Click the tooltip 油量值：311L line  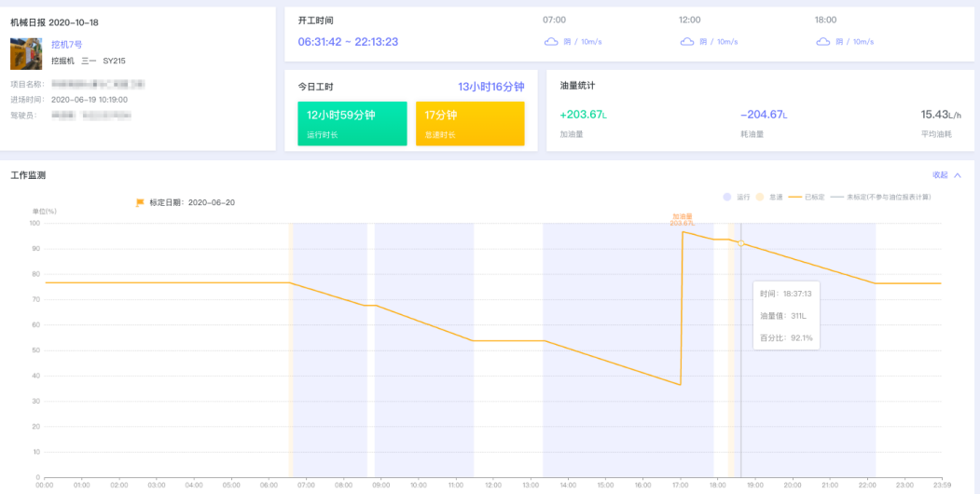click(783, 315)
